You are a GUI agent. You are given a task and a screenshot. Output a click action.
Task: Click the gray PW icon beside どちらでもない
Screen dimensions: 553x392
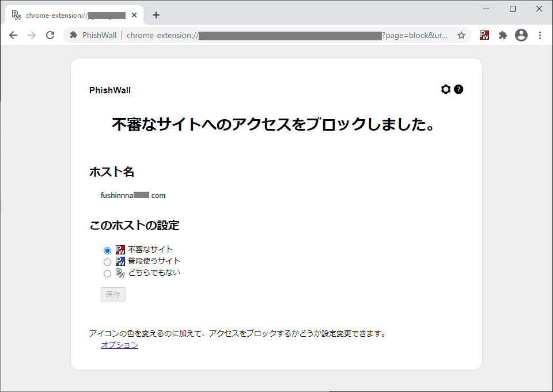120,273
